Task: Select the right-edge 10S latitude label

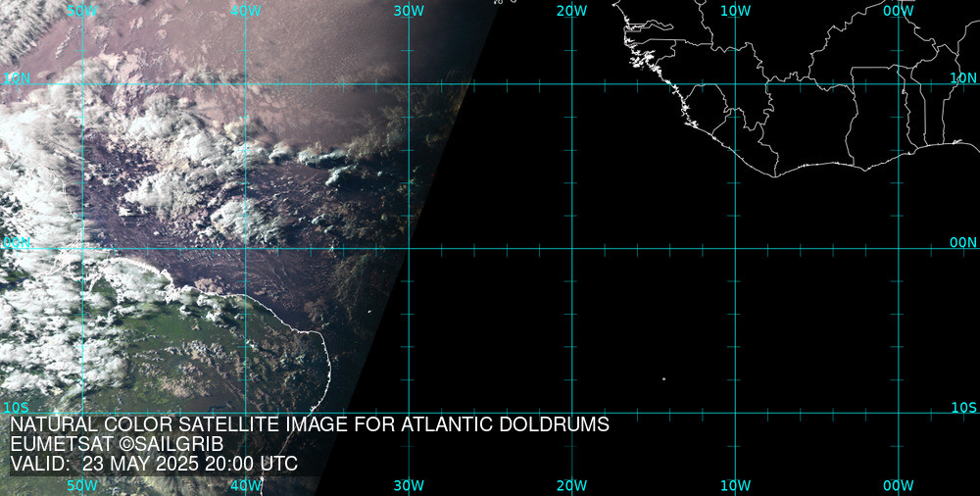Action: tap(963, 408)
